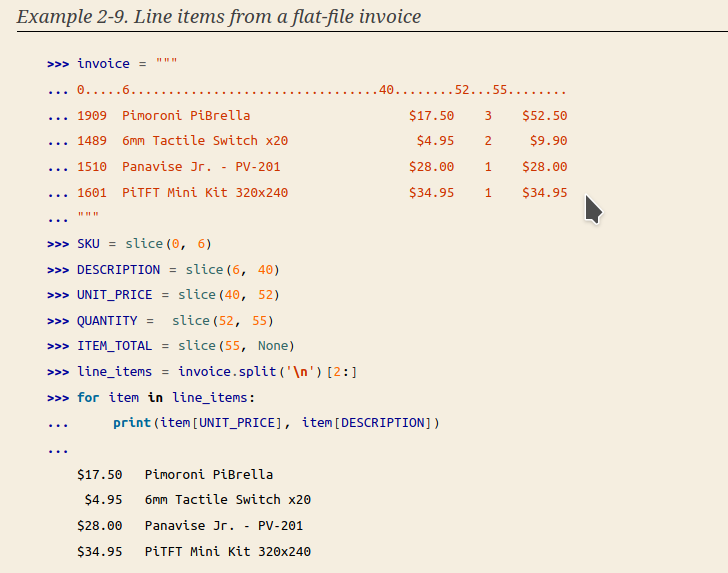The height and width of the screenshot is (573, 728).
Task: Click the heading 'Example 2-9. Line items from a flat-file invoice'
Action: [x=219, y=17]
